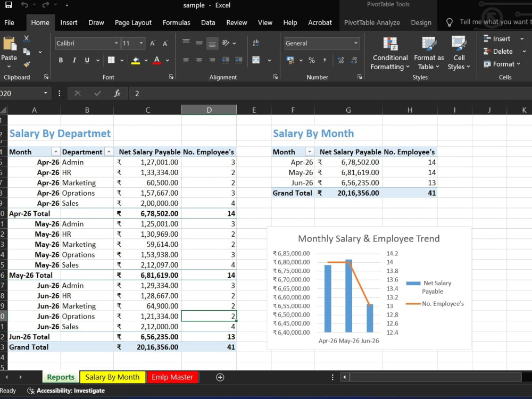Screen dimensions: 532x399
Task: Click the Format Painter brush icon
Action: pos(27,64)
